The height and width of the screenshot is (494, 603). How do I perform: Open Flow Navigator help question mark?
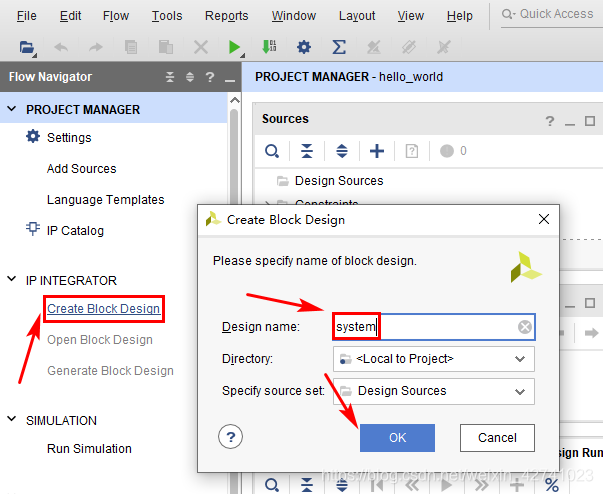[210, 77]
